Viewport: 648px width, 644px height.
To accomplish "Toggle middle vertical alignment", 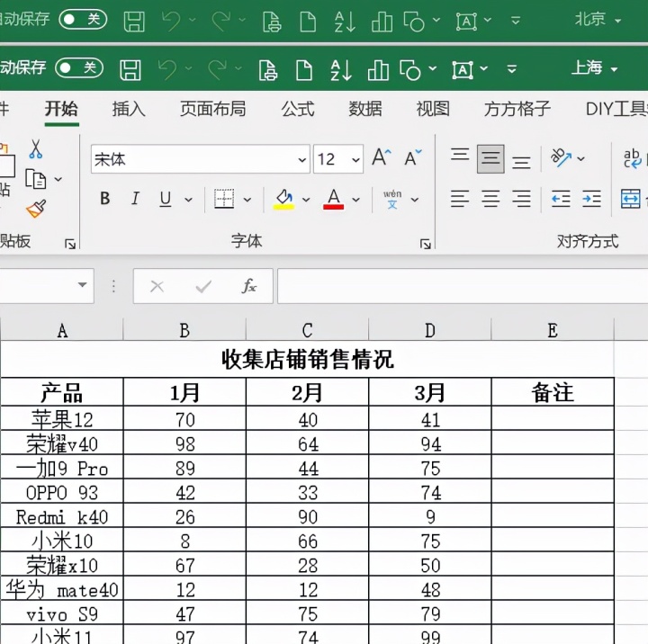I will (490, 158).
